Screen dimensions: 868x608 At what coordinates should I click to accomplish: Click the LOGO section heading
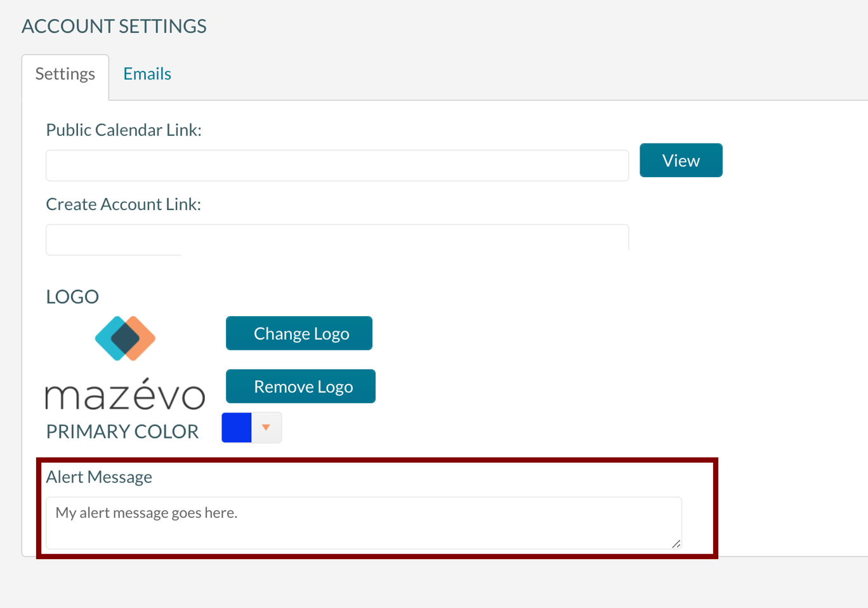[72, 296]
